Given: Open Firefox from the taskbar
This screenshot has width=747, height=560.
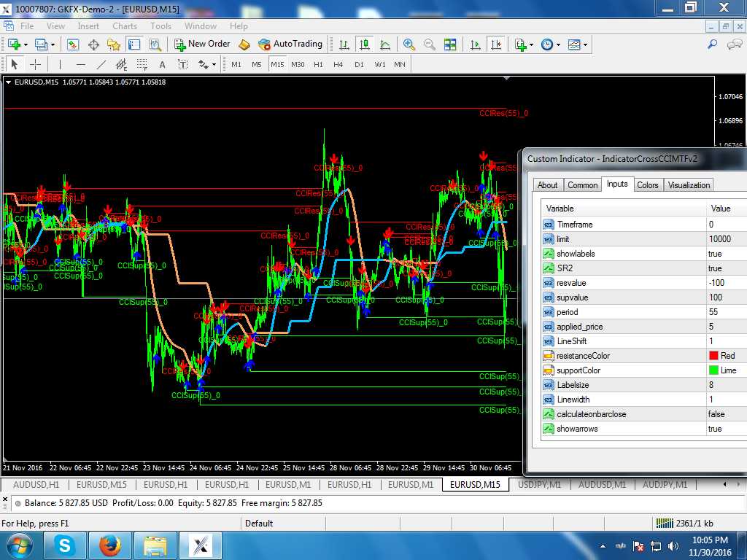Looking at the screenshot, I should [110, 545].
